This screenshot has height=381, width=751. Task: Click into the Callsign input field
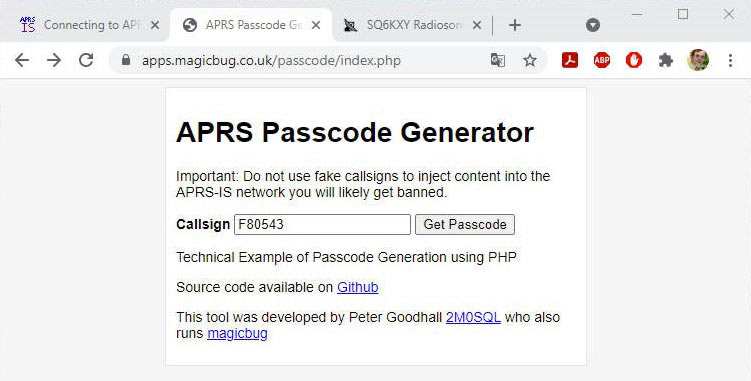pyautogui.click(x=322, y=224)
